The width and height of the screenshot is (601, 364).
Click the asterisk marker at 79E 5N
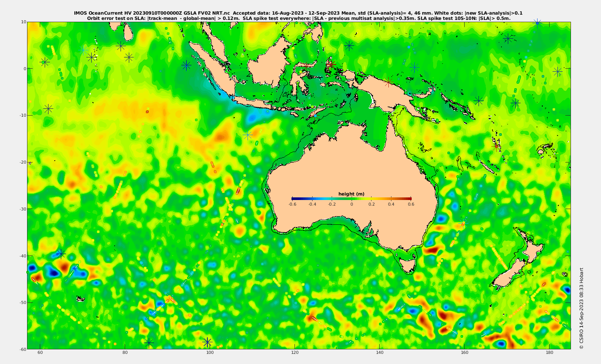tap(121, 46)
